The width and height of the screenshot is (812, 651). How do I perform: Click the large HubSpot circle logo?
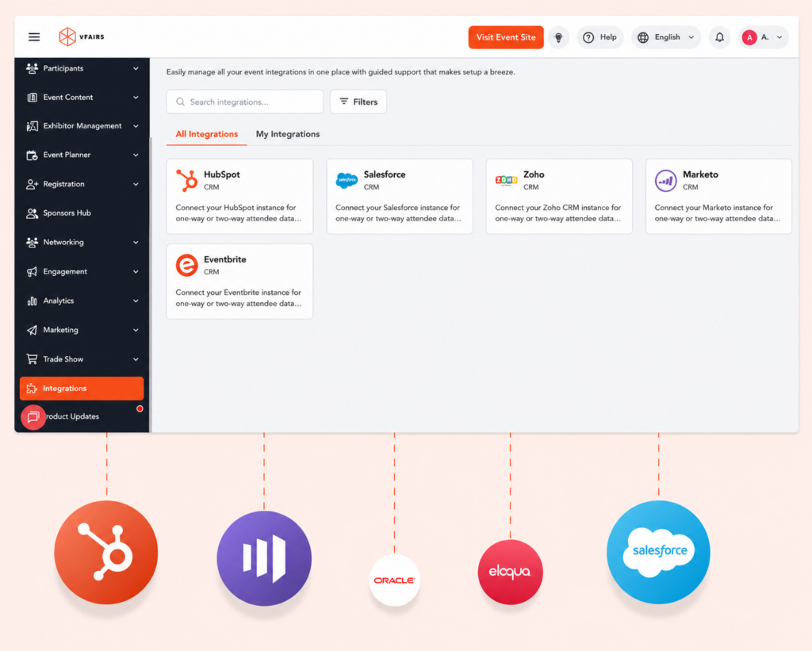(x=106, y=552)
